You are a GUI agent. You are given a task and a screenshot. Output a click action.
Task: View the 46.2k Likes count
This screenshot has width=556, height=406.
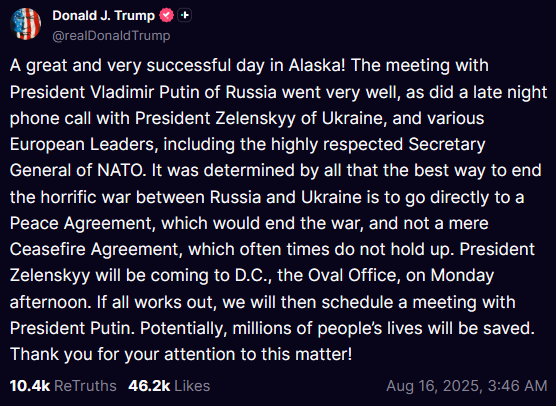click(149, 386)
